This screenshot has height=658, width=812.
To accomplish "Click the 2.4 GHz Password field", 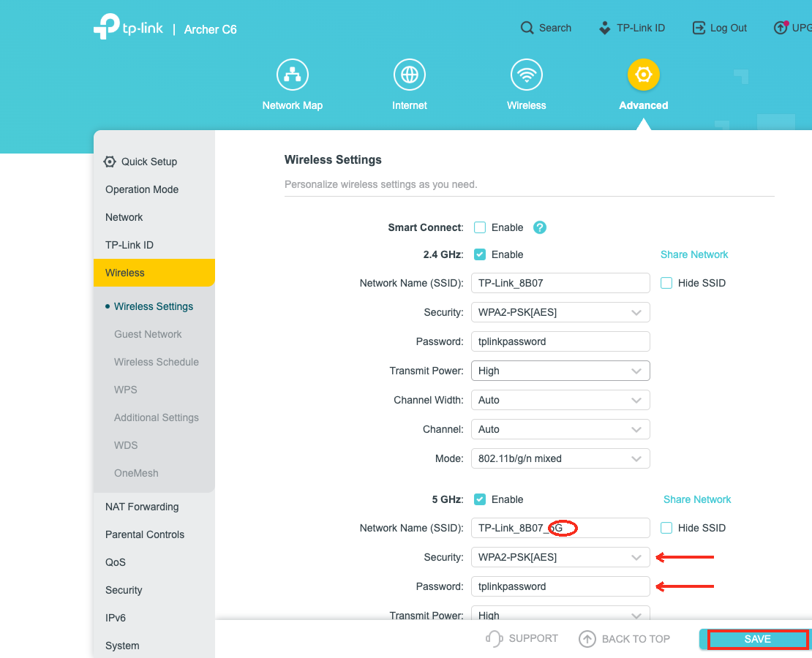I will (x=560, y=341).
